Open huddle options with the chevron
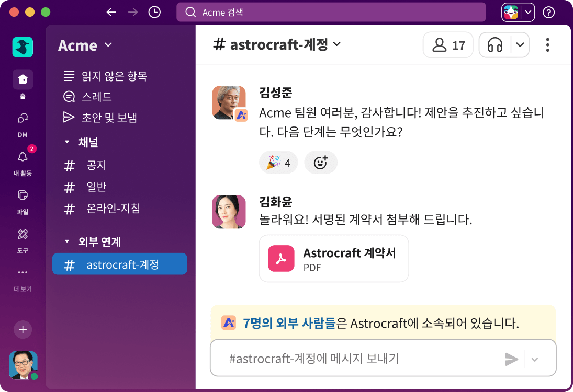This screenshot has height=392, width=573. point(520,45)
